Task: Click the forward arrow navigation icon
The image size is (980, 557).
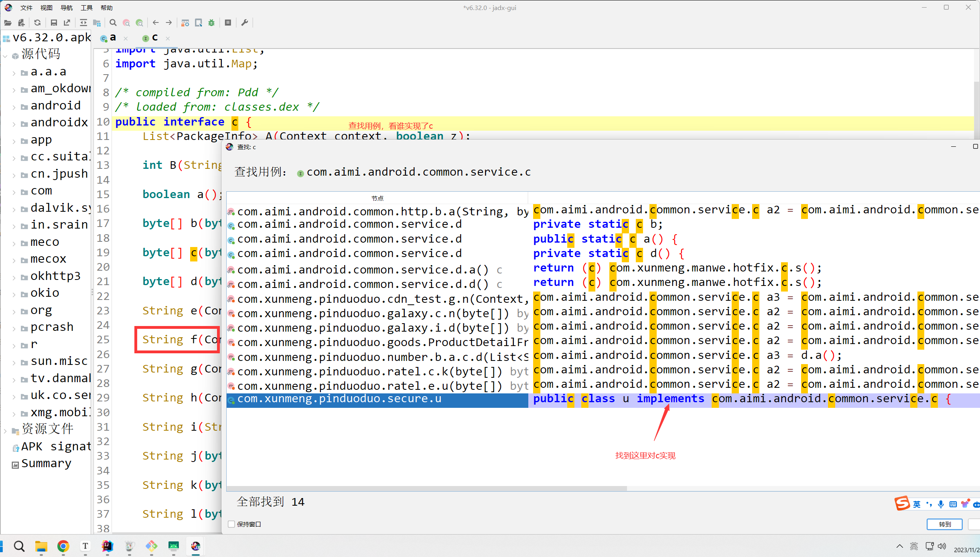Action: 169,23
